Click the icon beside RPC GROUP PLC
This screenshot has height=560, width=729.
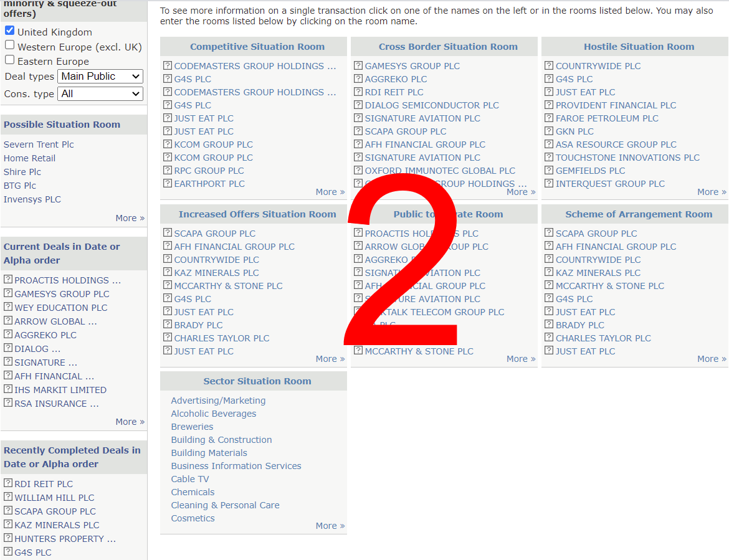[x=168, y=170]
